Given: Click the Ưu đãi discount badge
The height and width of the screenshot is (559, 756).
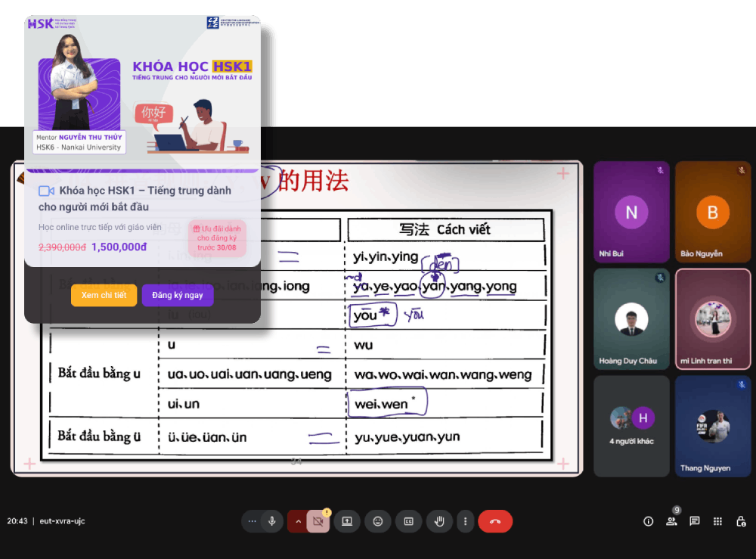Looking at the screenshot, I should tap(217, 238).
